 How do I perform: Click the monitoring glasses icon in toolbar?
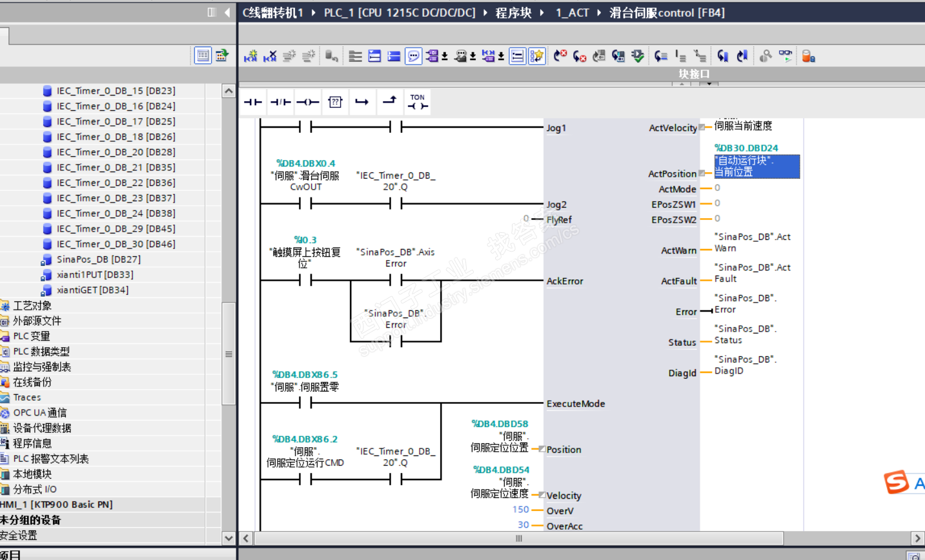pos(786,57)
